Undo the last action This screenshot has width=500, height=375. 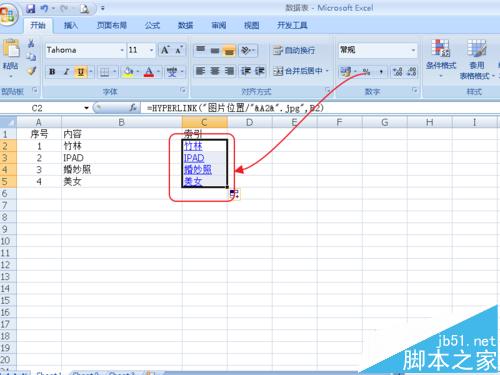[44, 8]
